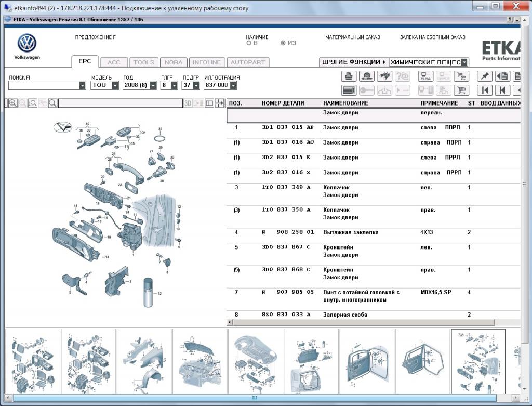Image resolution: width=532 pixels, height=406 pixels.
Task: Click the pushpin icon
Action: click(485, 76)
